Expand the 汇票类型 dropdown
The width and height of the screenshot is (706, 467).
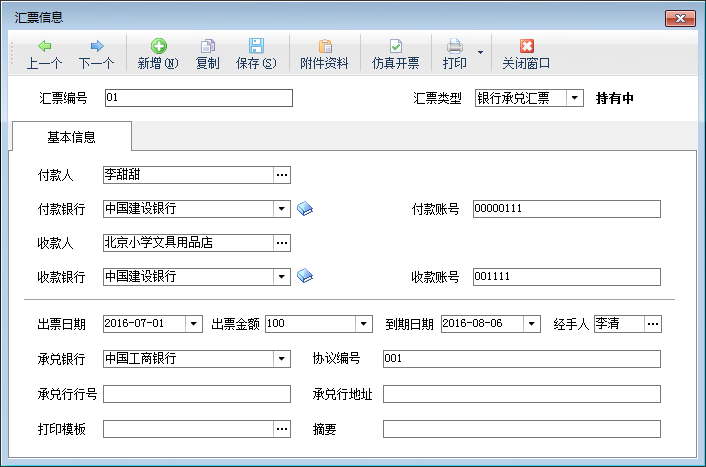tap(574, 98)
